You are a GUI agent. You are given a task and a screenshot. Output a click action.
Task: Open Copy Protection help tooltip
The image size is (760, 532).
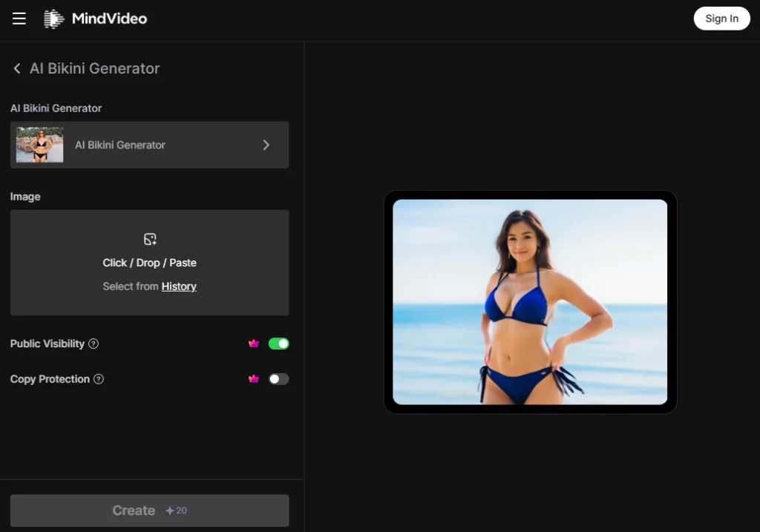(99, 379)
